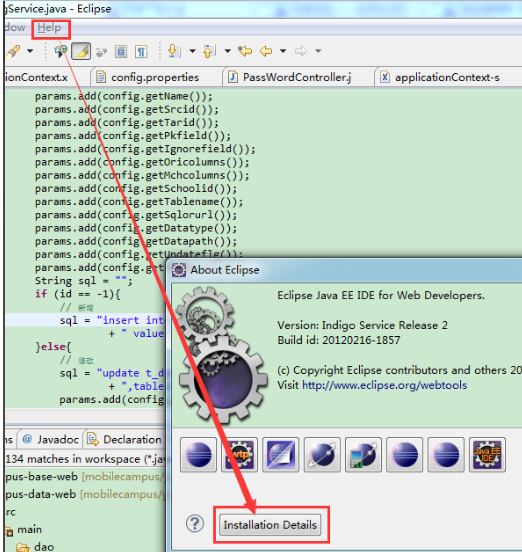Toggle Block Selection Mode toolbar icon
The image size is (522, 552).
coord(121,52)
